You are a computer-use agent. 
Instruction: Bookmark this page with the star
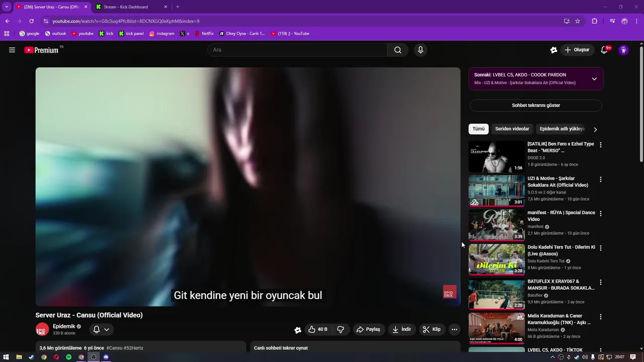click(578, 21)
